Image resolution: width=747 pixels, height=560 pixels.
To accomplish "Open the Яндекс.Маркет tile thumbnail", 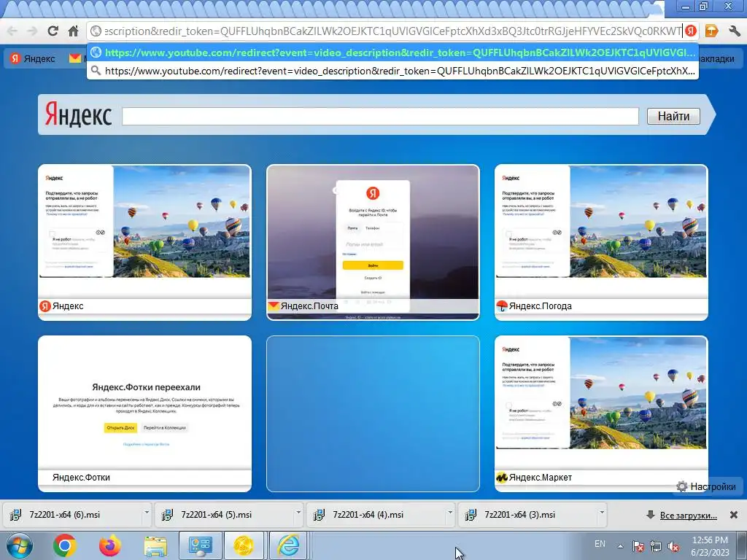I will (x=601, y=414).
